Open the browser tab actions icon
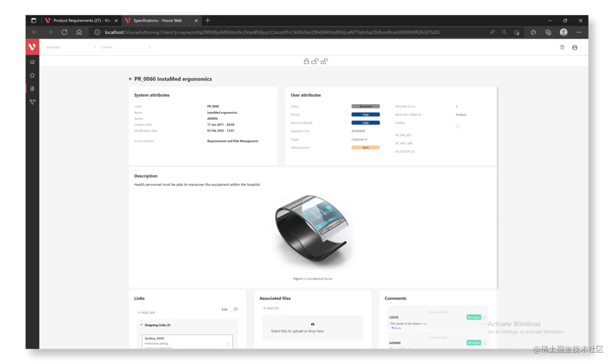This screenshot has width=614, height=364. pos(33,21)
